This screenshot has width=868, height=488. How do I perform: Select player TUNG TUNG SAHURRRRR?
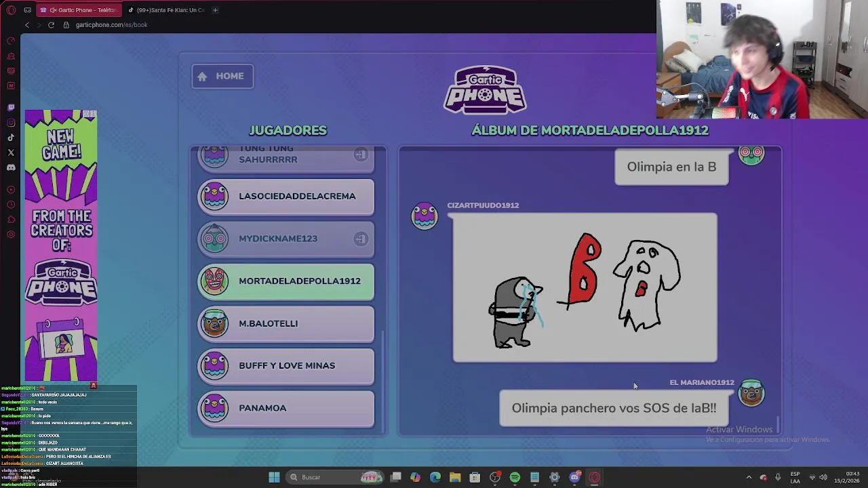(x=285, y=159)
